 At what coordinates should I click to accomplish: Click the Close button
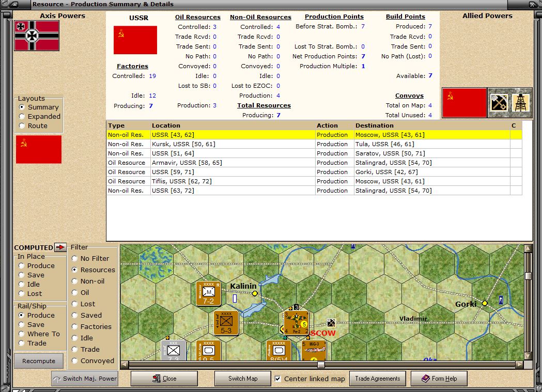(x=164, y=379)
